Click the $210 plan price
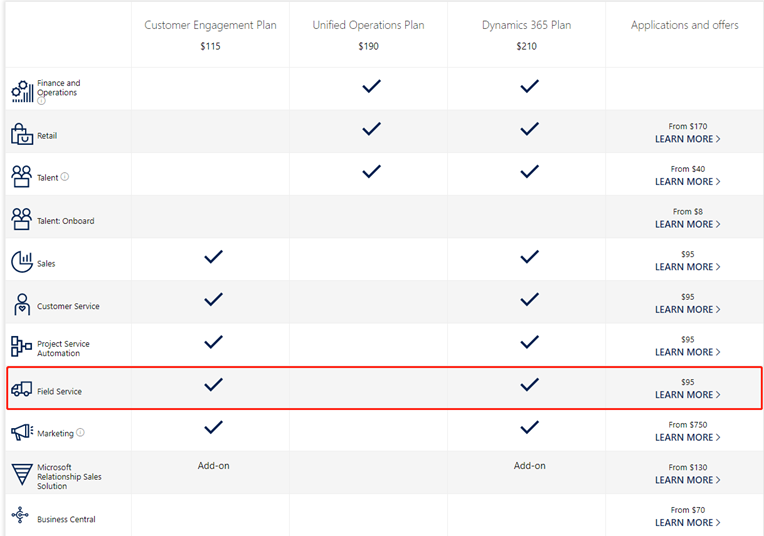The width and height of the screenshot is (764, 536). click(x=527, y=46)
